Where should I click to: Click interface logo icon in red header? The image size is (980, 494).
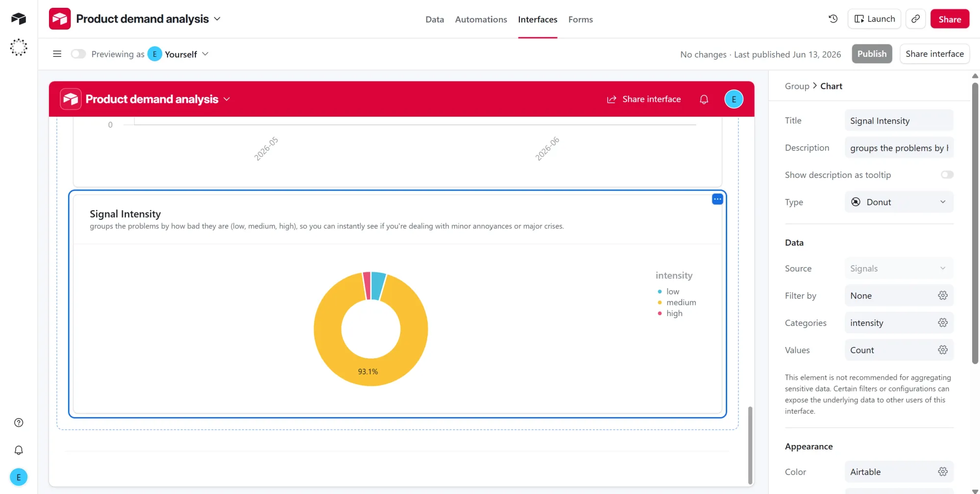(x=71, y=99)
